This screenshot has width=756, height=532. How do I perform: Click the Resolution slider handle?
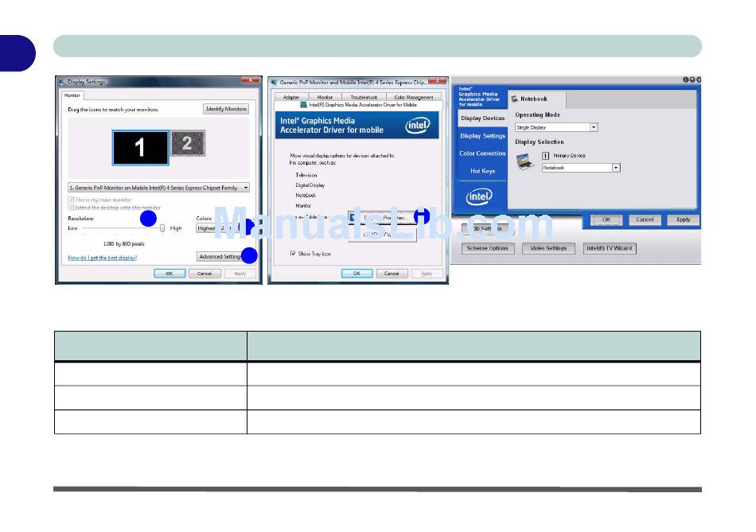[x=162, y=228]
